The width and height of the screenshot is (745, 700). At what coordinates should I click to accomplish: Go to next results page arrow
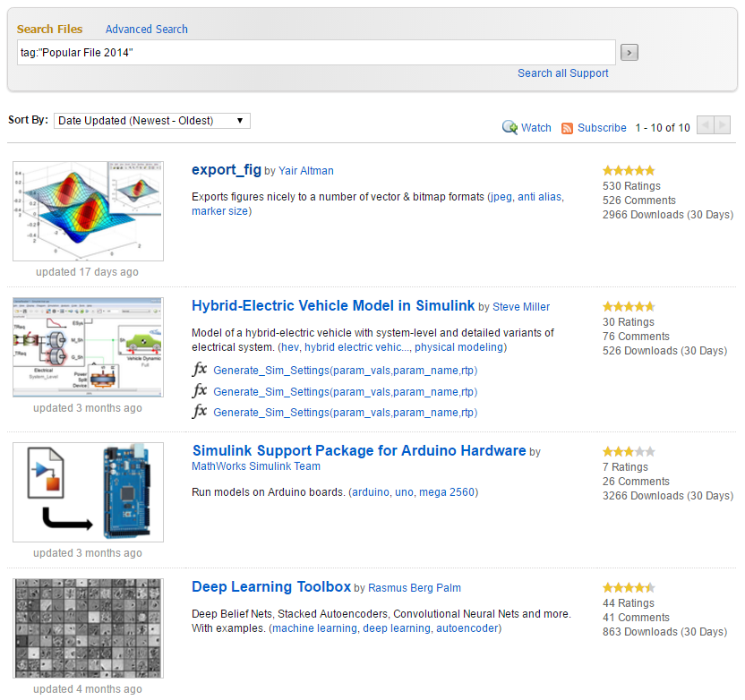(723, 126)
